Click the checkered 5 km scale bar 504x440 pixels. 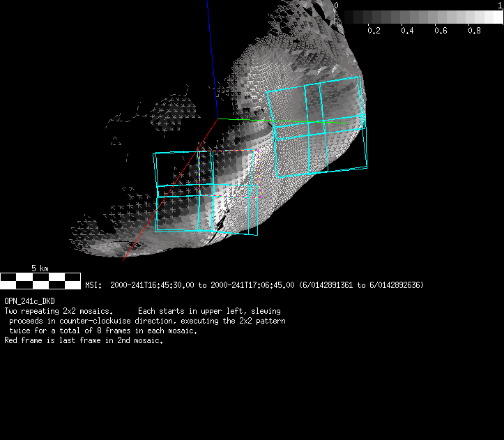40,281
